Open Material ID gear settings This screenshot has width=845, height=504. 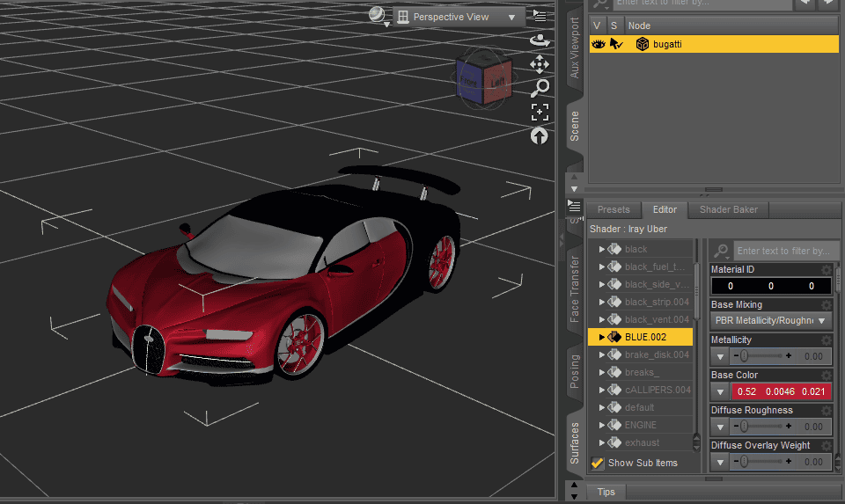pyautogui.click(x=827, y=269)
